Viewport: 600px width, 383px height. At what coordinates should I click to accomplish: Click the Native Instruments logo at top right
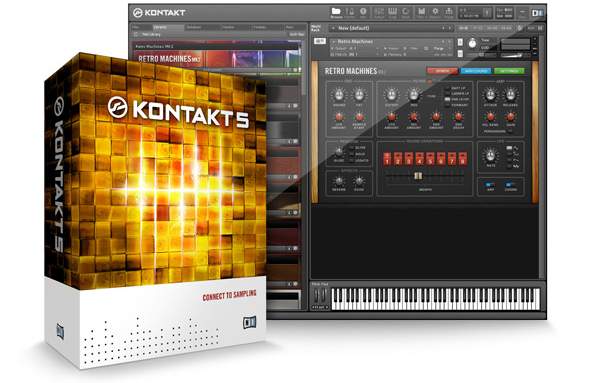click(537, 13)
